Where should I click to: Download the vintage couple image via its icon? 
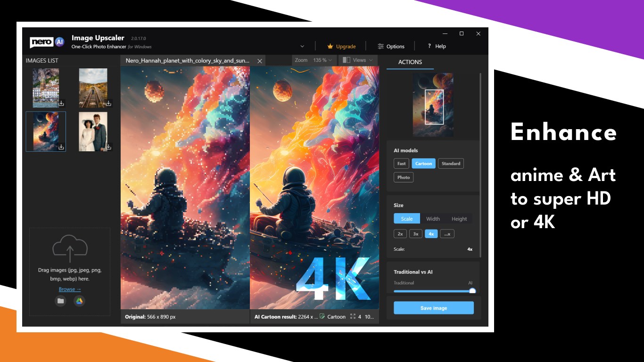click(x=108, y=147)
